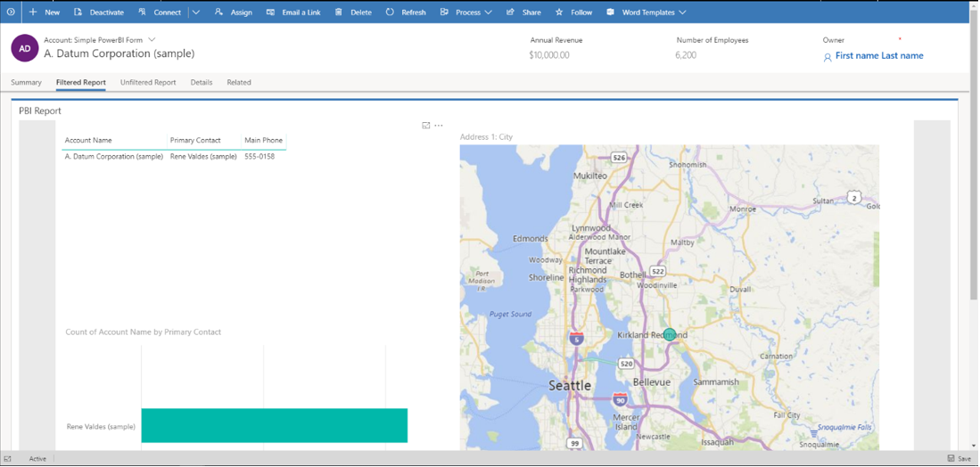The image size is (980, 467).
Task: Click the Save disk icon in status bar
Action: pos(951,458)
